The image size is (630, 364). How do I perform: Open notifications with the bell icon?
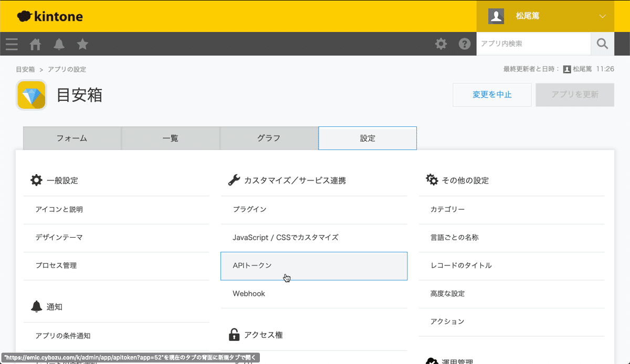[x=59, y=44]
